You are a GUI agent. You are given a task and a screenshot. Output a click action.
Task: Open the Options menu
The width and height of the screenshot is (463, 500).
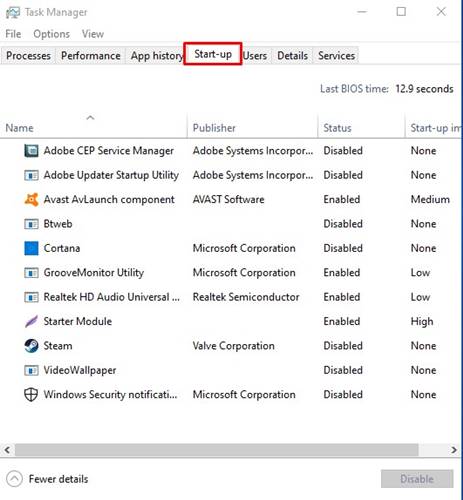pos(51,34)
